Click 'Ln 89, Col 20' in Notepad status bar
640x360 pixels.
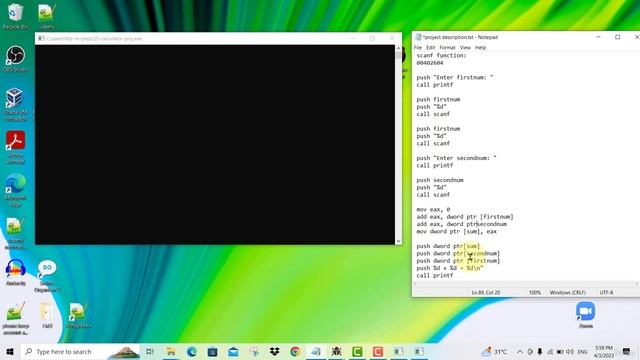(x=486, y=292)
